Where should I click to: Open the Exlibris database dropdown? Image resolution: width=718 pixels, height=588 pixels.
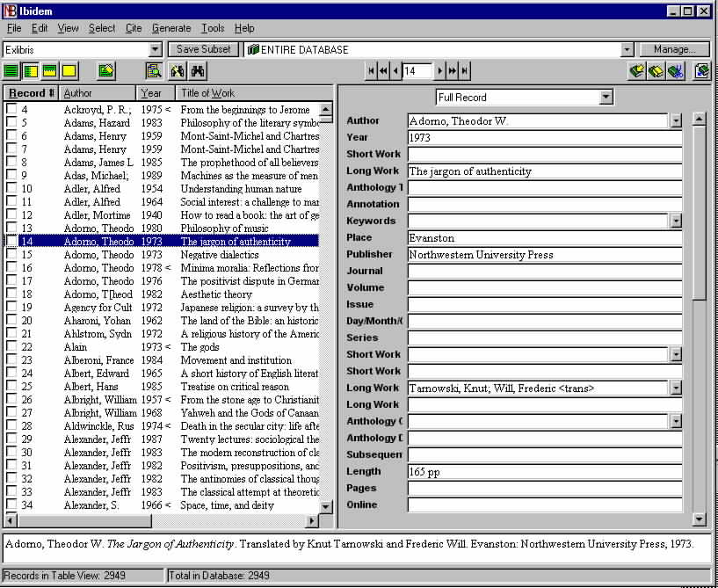tap(156, 49)
